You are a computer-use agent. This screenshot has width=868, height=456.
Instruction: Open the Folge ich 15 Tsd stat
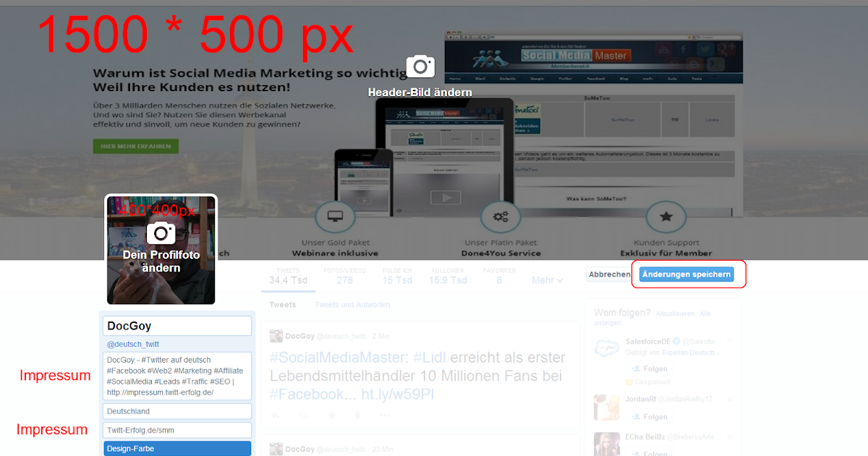pos(397,276)
